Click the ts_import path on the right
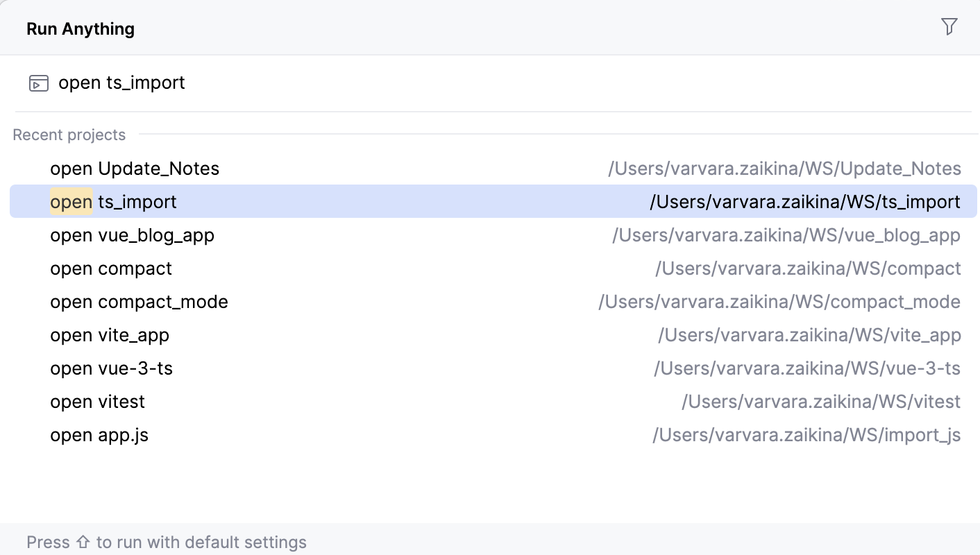980x555 pixels. click(804, 202)
